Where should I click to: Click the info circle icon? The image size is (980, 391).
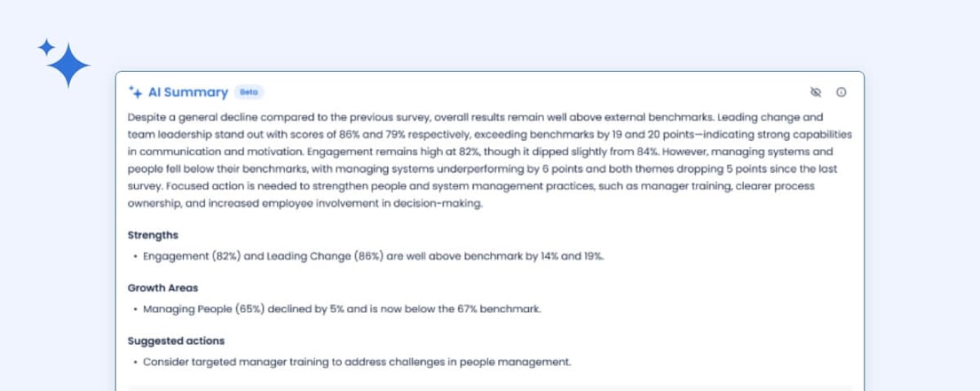click(x=842, y=92)
